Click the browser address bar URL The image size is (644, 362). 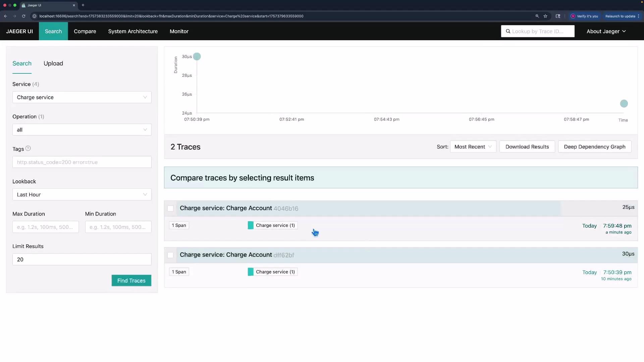pos(171,16)
